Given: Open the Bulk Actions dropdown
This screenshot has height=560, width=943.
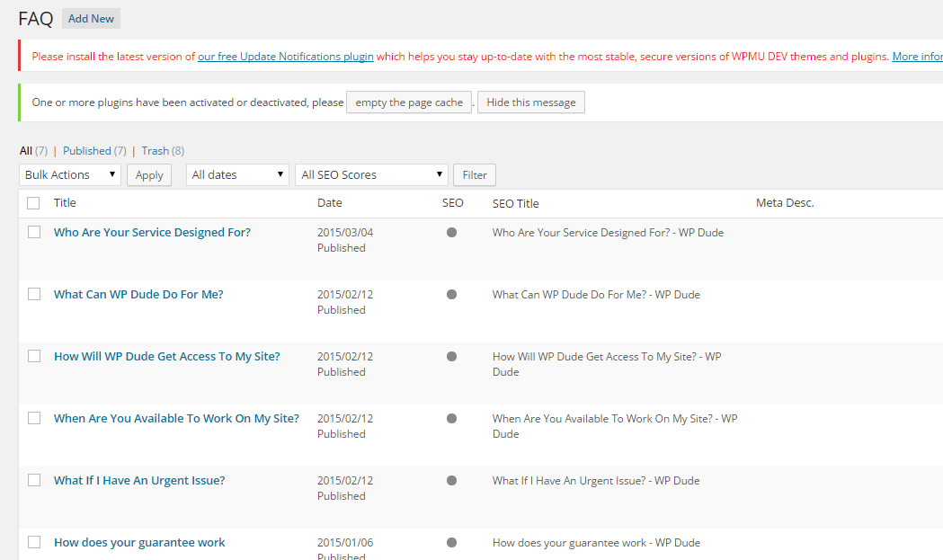Looking at the screenshot, I should point(70,175).
